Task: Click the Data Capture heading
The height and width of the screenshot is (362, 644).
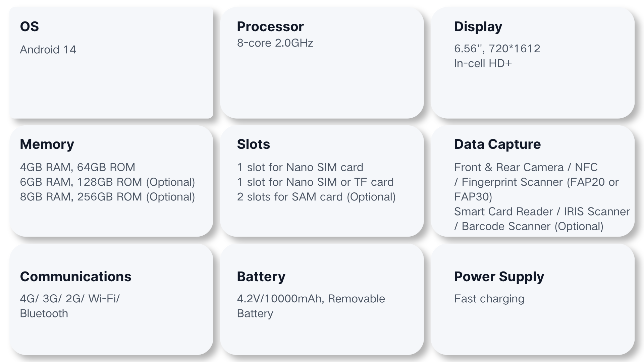Action: [x=497, y=144]
